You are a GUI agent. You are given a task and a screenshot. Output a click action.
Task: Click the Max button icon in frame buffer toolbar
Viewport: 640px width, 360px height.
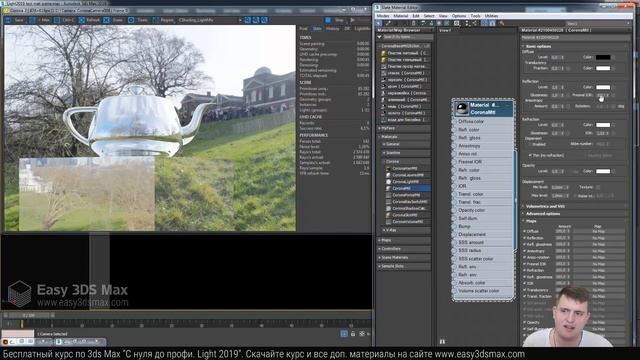click(x=33, y=20)
